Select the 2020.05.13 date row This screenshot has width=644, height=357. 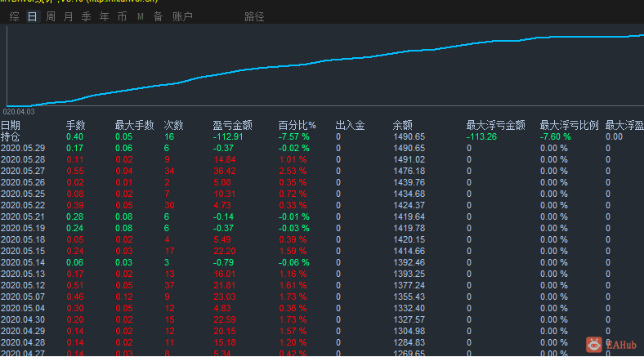click(322, 274)
